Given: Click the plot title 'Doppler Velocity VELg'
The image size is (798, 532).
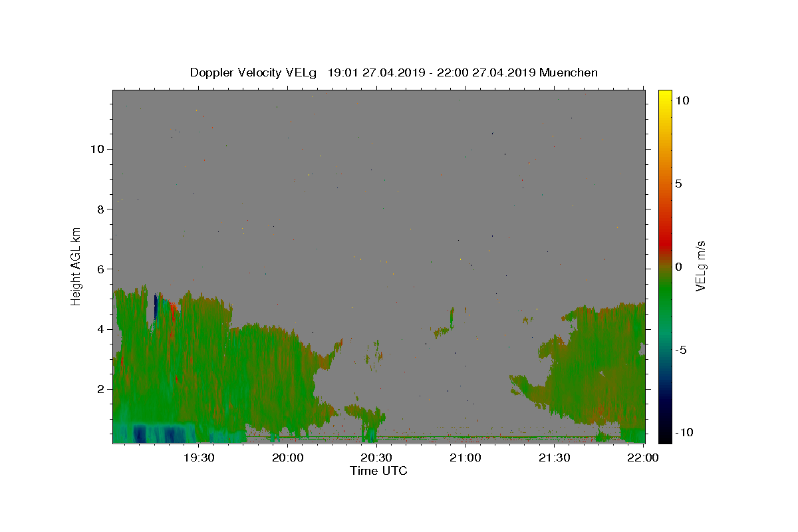Looking at the screenshot, I should (253, 72).
